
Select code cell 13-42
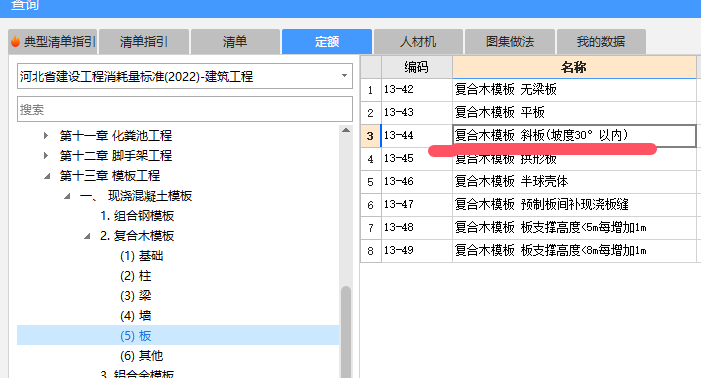click(x=417, y=90)
